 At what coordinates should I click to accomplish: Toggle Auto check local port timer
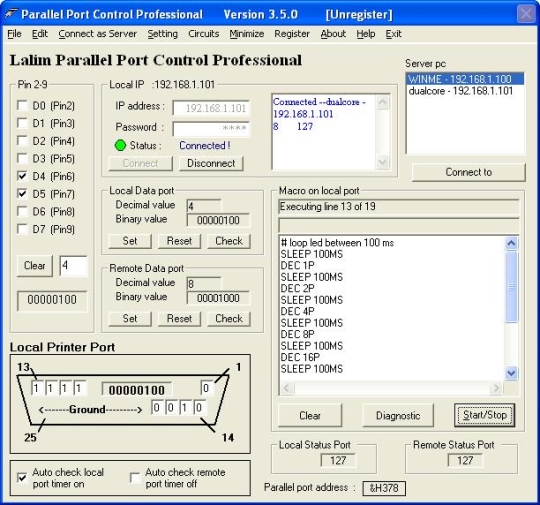coord(22,477)
